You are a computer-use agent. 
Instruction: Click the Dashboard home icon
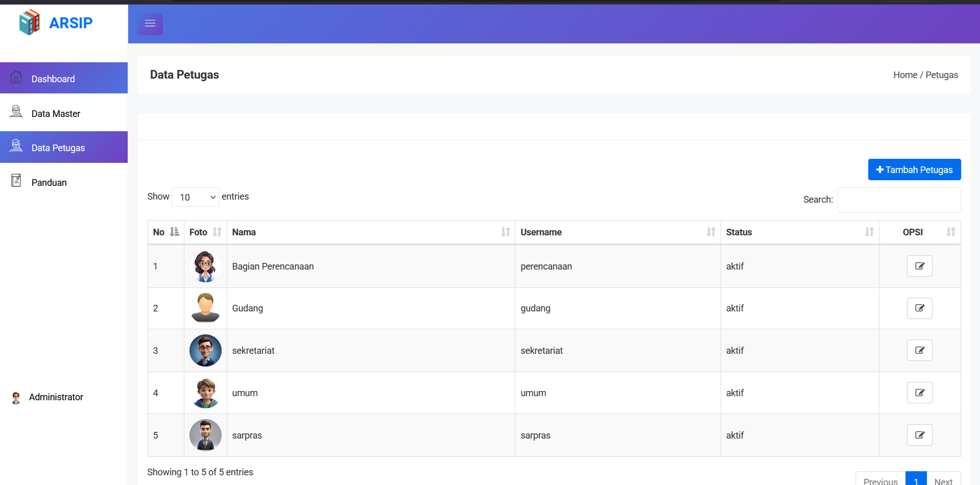(16, 77)
